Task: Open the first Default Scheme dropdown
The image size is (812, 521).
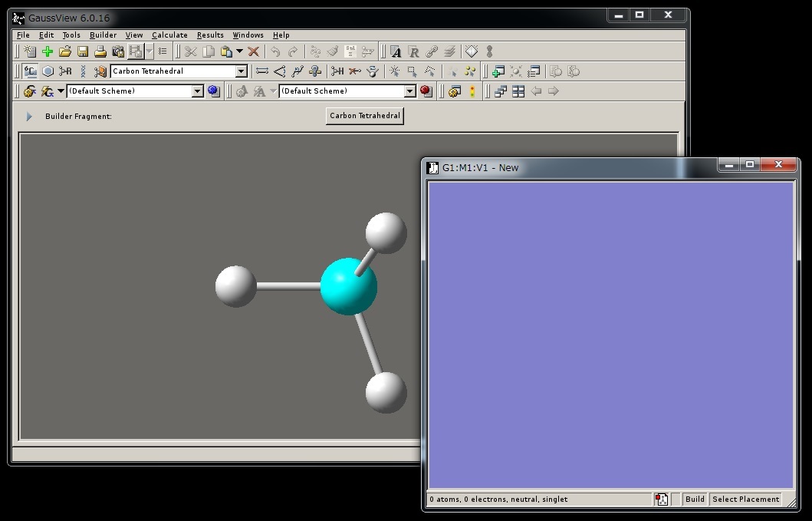Action: coord(197,91)
